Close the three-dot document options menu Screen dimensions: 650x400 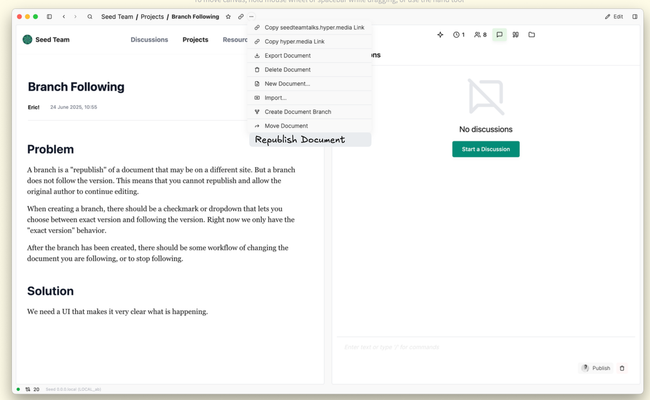click(252, 17)
